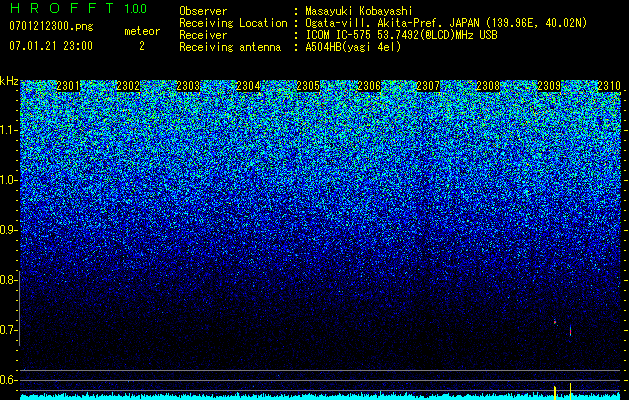The width and height of the screenshot is (629, 400).
Task: Click the 0.7 frequency axis label
Action: tap(8, 330)
